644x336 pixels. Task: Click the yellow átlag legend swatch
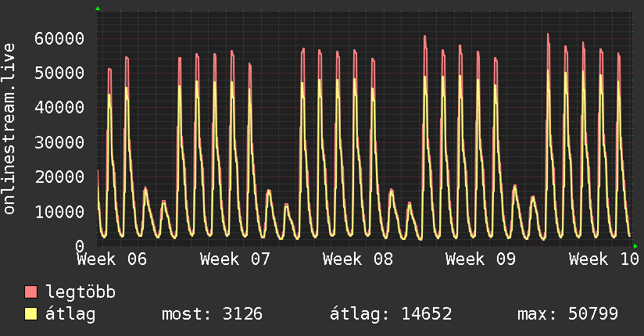30,314
